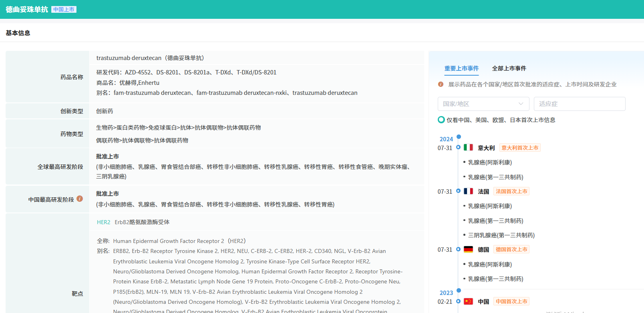Click the China flag icon

468,301
